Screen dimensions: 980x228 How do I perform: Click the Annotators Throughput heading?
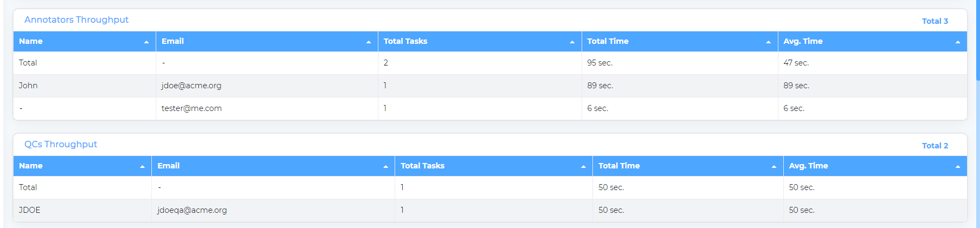click(76, 20)
